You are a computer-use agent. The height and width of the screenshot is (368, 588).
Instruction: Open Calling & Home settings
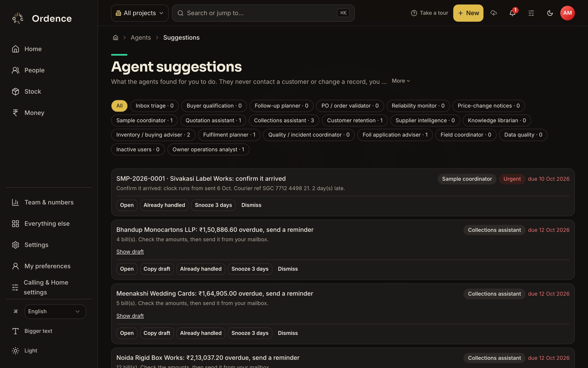click(49, 287)
